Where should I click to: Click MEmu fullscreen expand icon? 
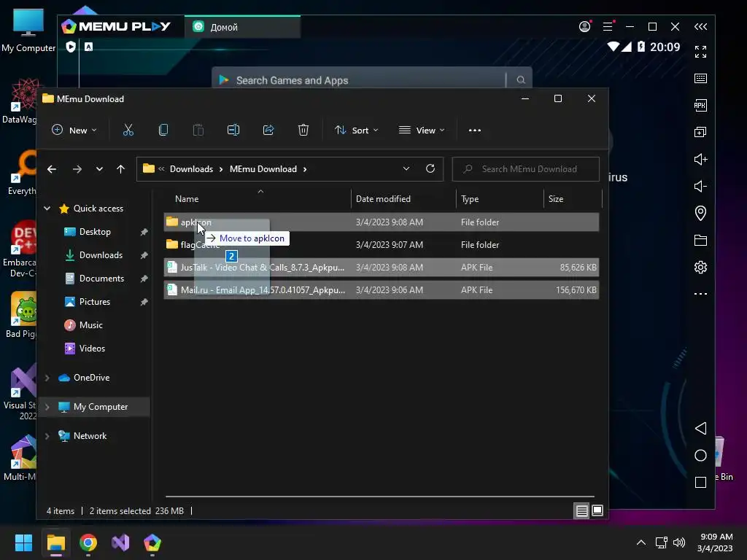pyautogui.click(x=700, y=52)
